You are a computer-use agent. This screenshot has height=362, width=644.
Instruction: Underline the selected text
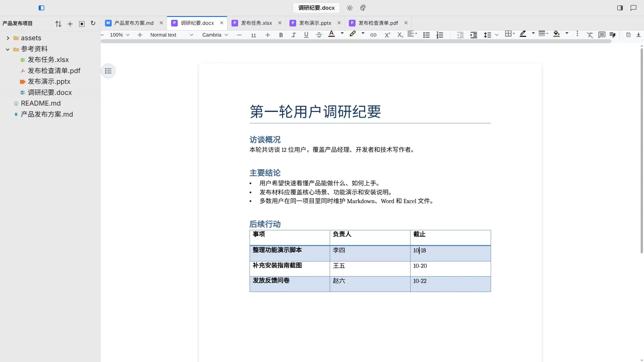click(x=306, y=35)
